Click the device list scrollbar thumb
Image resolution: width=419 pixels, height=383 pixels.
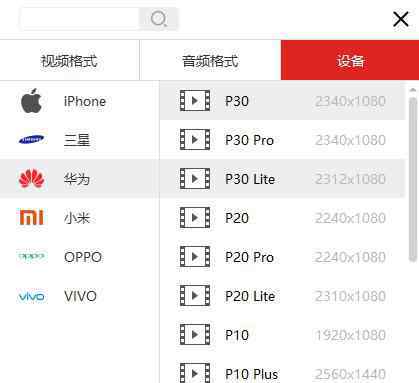413,179
